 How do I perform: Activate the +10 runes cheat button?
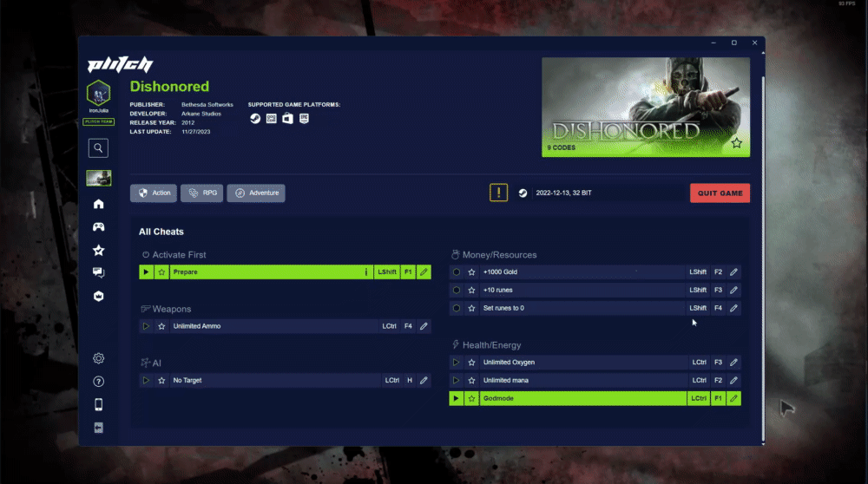pos(457,290)
